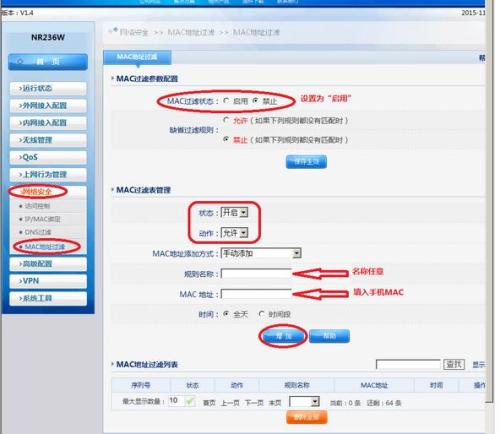Confirm max display count with green checkmark
500x434 pixels.
click(190, 401)
